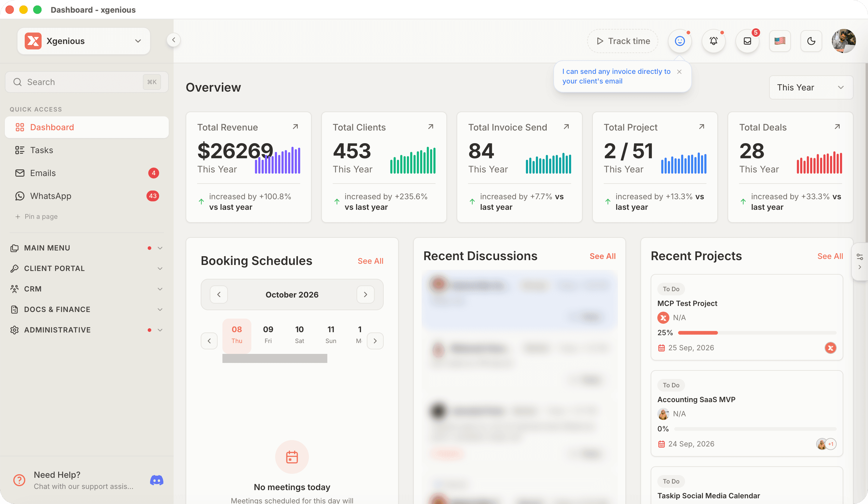This screenshot has width=868, height=504.
Task: Click the Dashboard grid icon in sidebar
Action: [20, 127]
